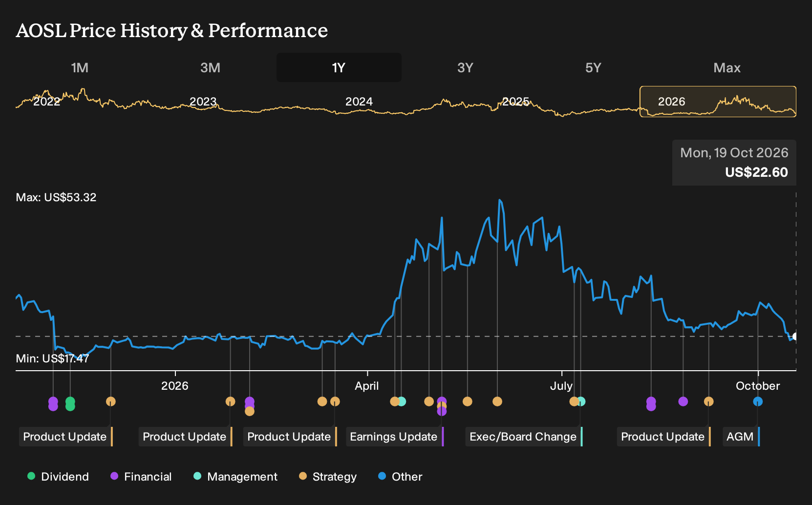Open the Earnings Update event label
The height and width of the screenshot is (505, 812).
pos(394,437)
